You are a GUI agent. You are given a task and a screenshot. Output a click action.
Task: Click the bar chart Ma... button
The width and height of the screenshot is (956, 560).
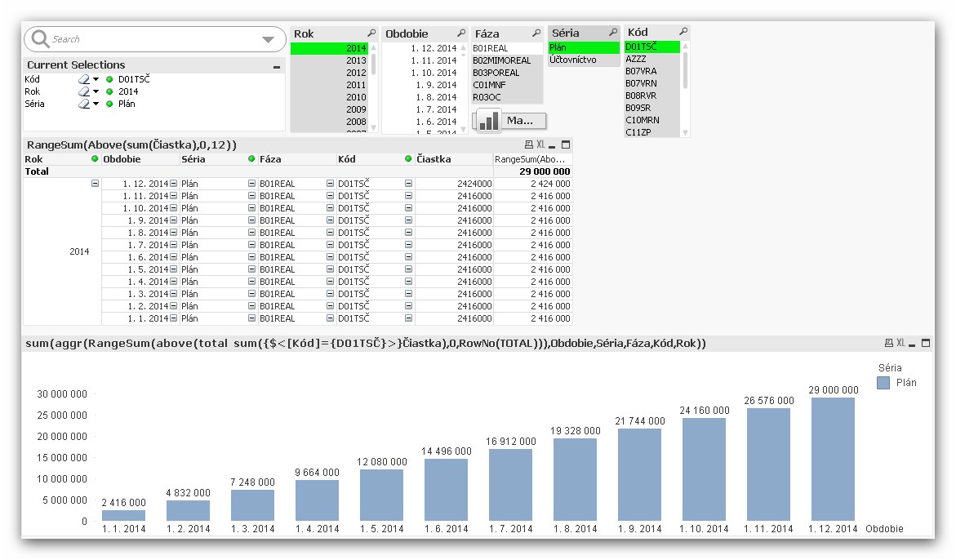click(510, 121)
